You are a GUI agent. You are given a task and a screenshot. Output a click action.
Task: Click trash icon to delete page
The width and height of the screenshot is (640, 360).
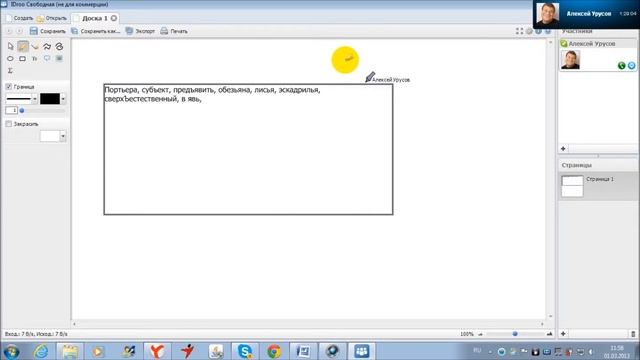point(633,334)
